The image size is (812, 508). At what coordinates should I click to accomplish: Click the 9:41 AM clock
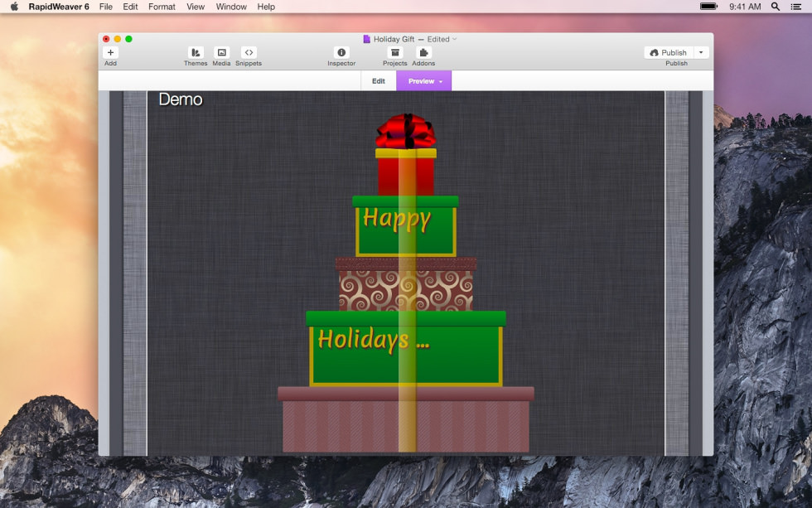click(x=745, y=7)
